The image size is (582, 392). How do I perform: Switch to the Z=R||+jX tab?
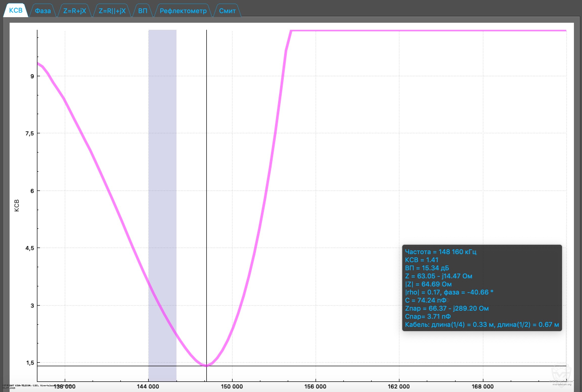(112, 11)
